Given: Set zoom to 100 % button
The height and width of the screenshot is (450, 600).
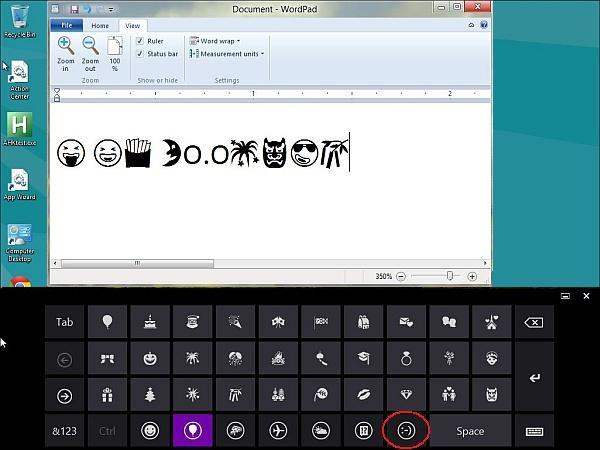Looking at the screenshot, I should pos(115,54).
